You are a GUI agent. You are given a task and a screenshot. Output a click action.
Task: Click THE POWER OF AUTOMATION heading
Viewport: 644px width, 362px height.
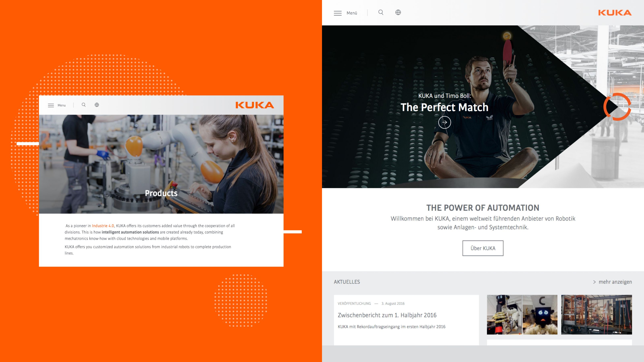pyautogui.click(x=483, y=208)
